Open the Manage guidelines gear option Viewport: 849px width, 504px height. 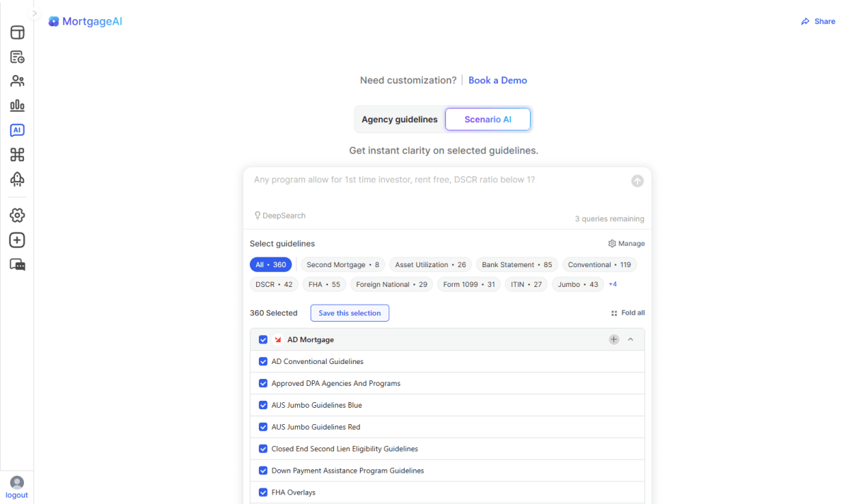626,243
